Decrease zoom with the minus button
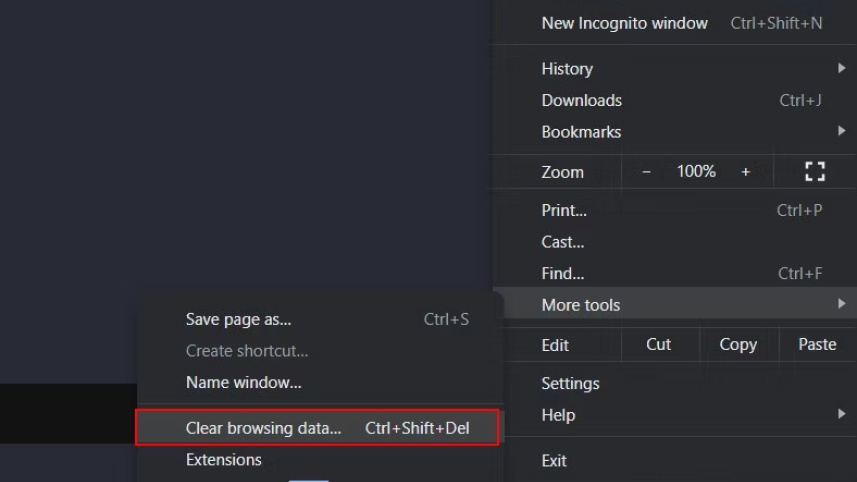 [x=646, y=172]
